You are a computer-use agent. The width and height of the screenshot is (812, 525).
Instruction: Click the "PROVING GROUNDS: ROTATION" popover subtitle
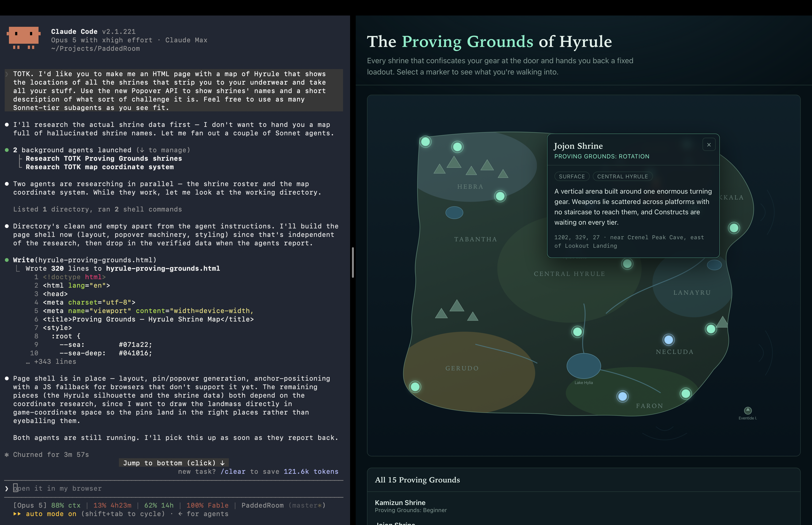click(x=602, y=157)
